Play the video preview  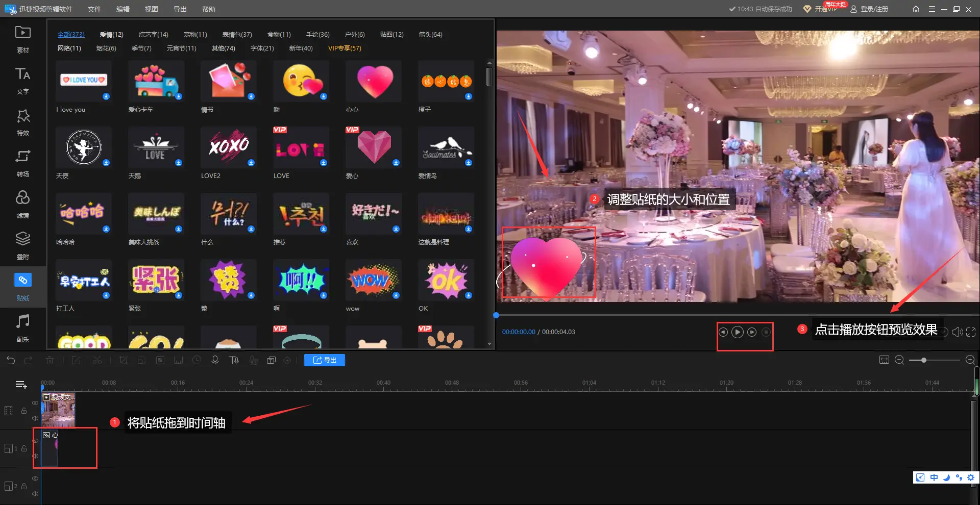point(738,332)
